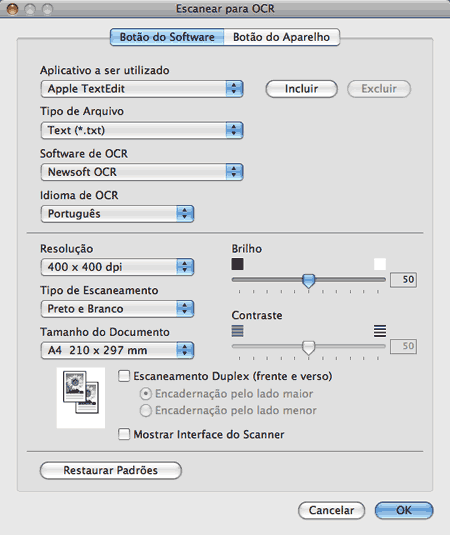Click the duplex document preview image
Image resolution: width=450 pixels, height=535 pixels.
click(x=81, y=397)
